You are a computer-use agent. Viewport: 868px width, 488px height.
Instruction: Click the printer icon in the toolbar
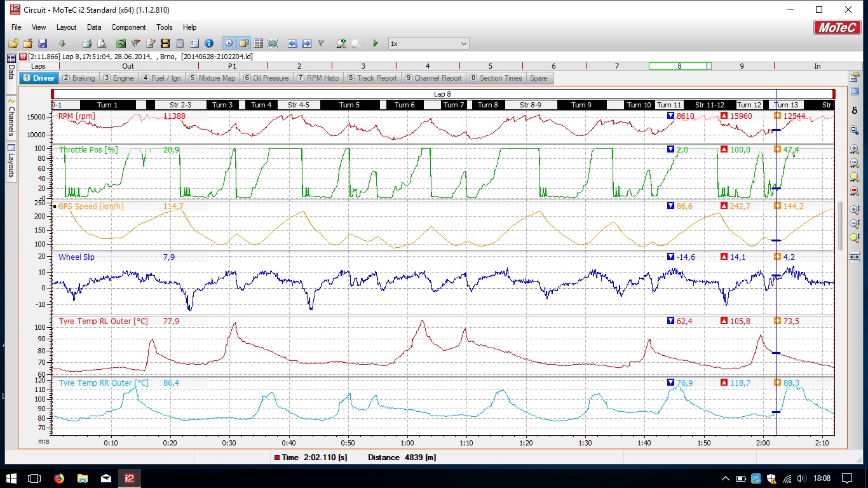pyautogui.click(x=87, y=43)
